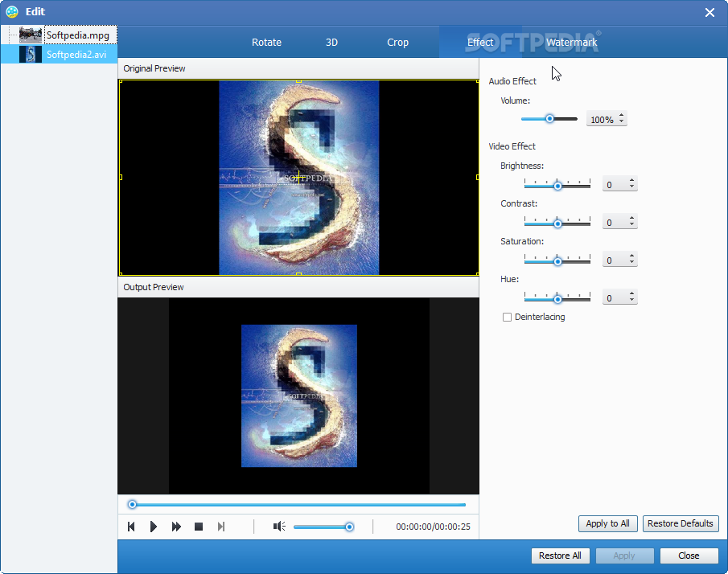Click the Softpedia.mpg file name

78,35
